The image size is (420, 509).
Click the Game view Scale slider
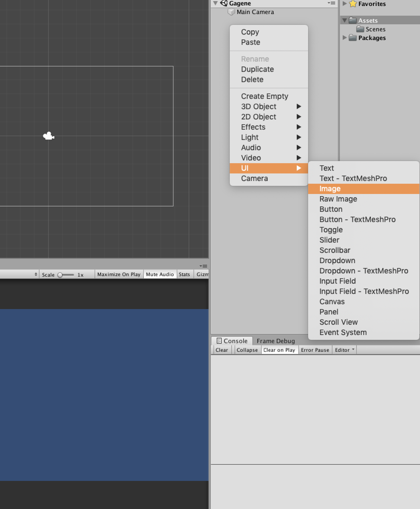click(x=66, y=275)
